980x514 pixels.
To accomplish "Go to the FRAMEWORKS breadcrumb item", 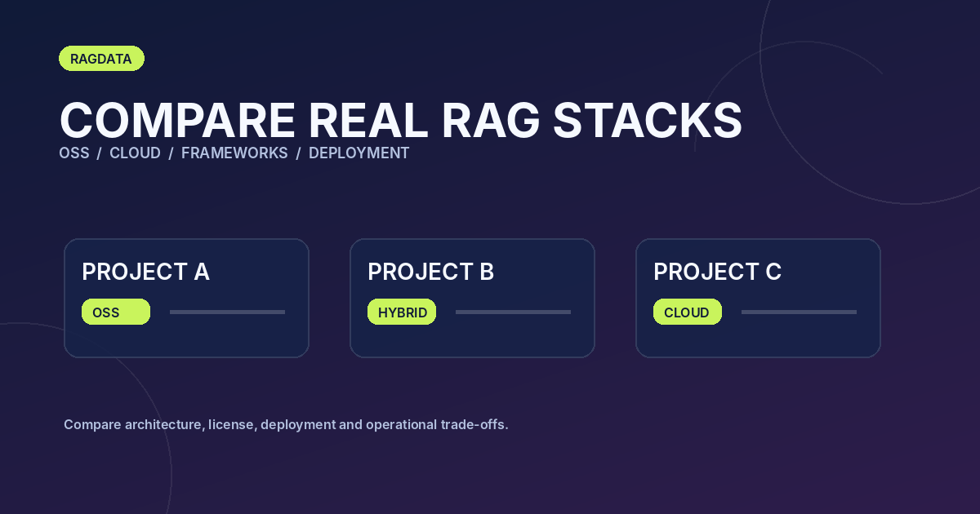I will click(234, 153).
